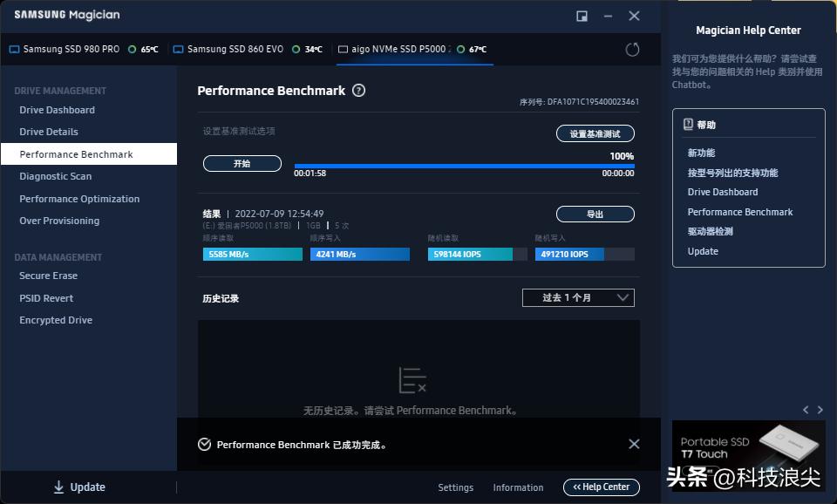Click the 导出 export results button

point(595,214)
